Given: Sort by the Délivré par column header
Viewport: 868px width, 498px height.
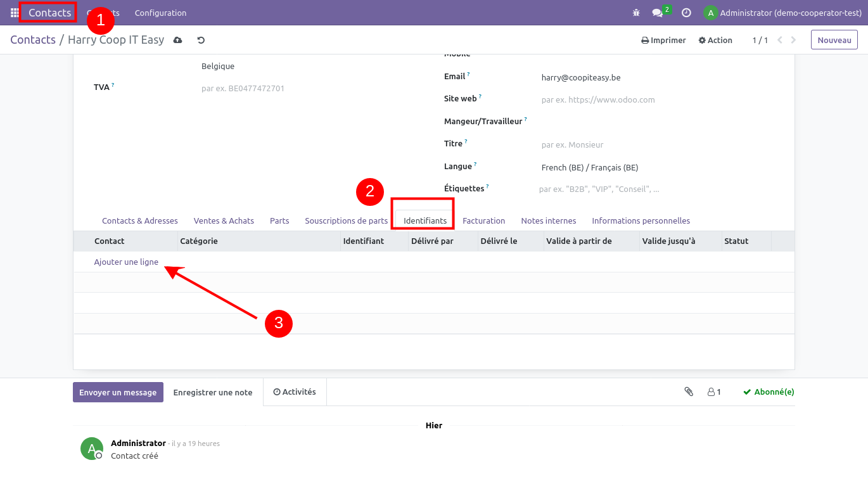Looking at the screenshot, I should (443, 241).
